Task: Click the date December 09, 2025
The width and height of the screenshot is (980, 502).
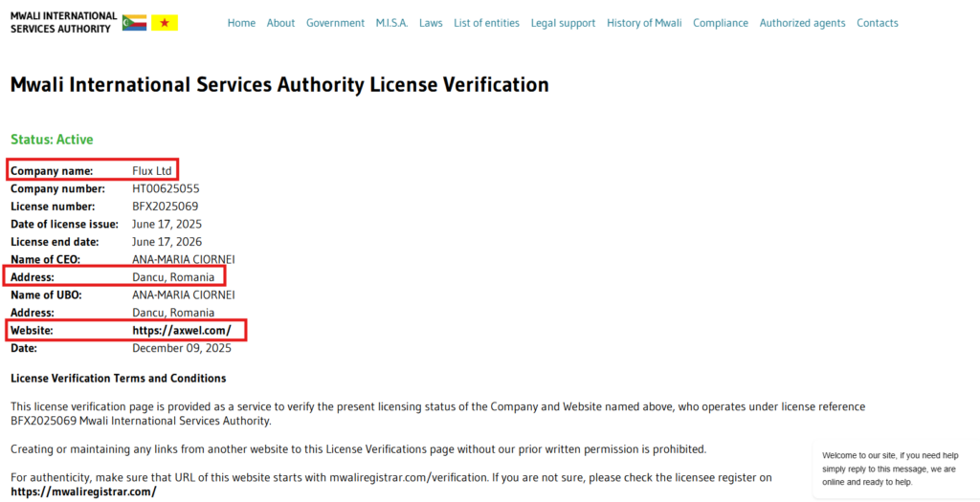Action: 182,348
